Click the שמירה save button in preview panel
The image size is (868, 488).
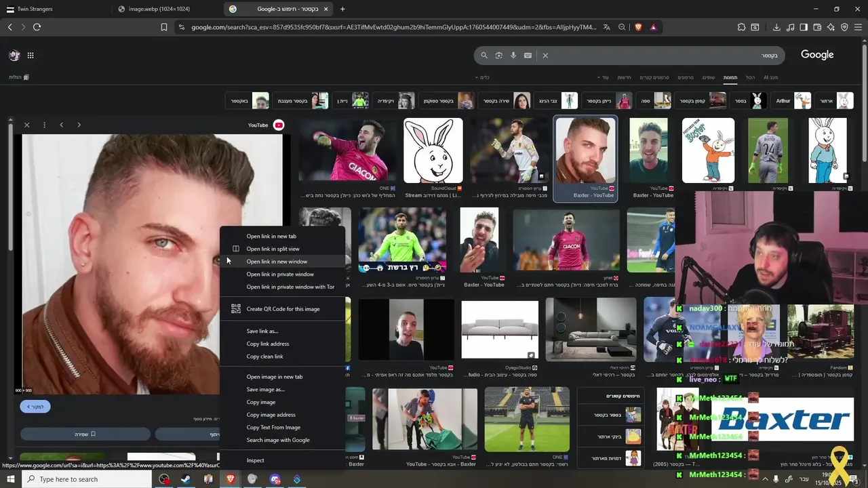[85, 434]
